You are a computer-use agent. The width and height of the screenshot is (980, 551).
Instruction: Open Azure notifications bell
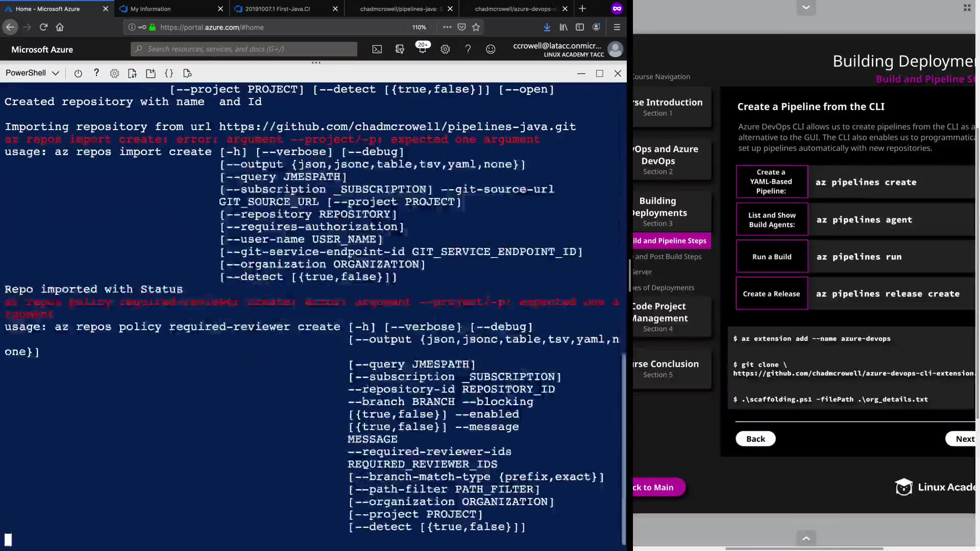[x=422, y=49]
